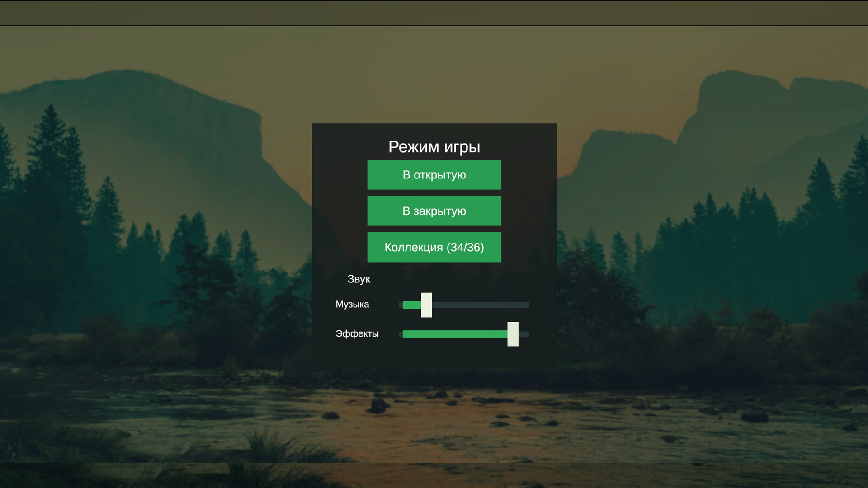This screenshot has width=868, height=488.
Task: Click the 'Эффекты' label
Action: [357, 334]
